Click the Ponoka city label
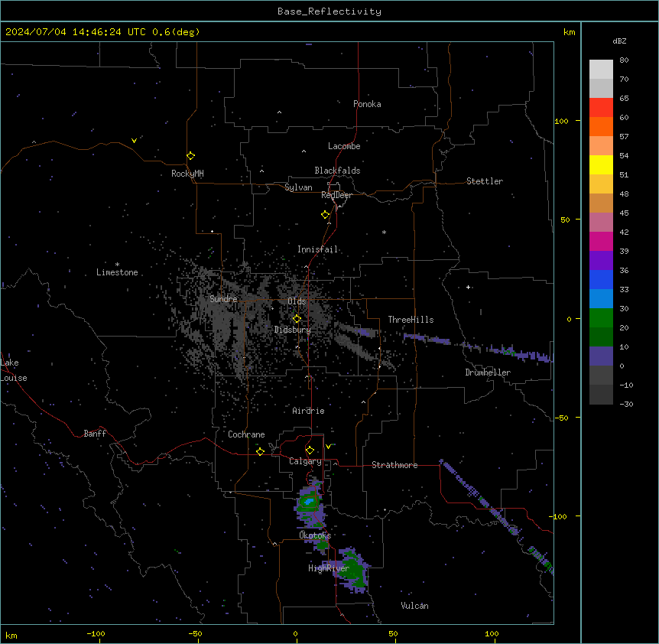659x644 pixels. pyautogui.click(x=367, y=104)
